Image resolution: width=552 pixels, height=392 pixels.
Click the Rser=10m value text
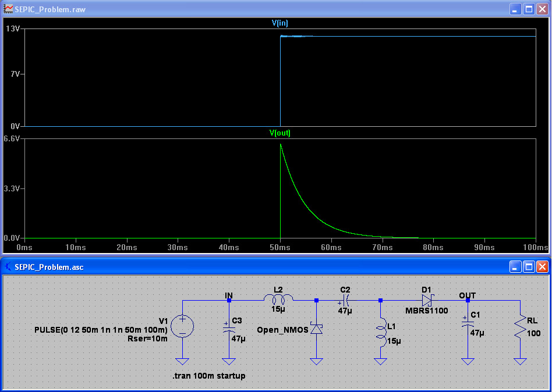coord(147,339)
